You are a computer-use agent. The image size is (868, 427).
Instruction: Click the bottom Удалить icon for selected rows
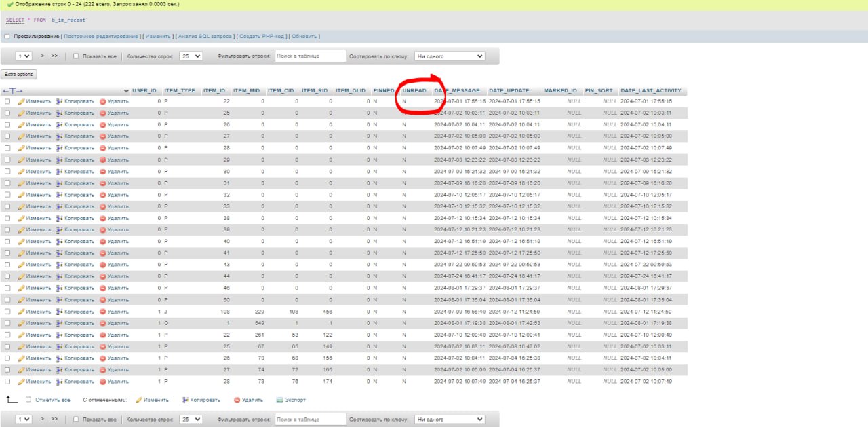tap(237, 400)
